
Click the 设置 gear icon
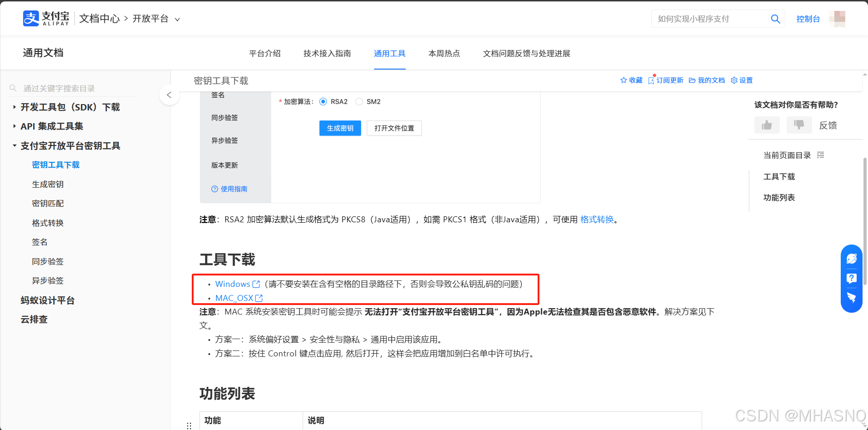[x=734, y=80]
